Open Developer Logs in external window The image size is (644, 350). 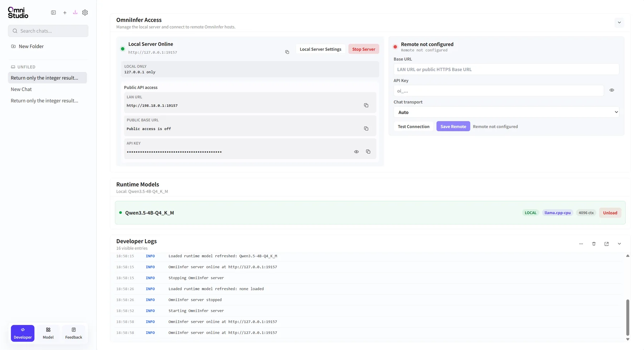(x=606, y=244)
